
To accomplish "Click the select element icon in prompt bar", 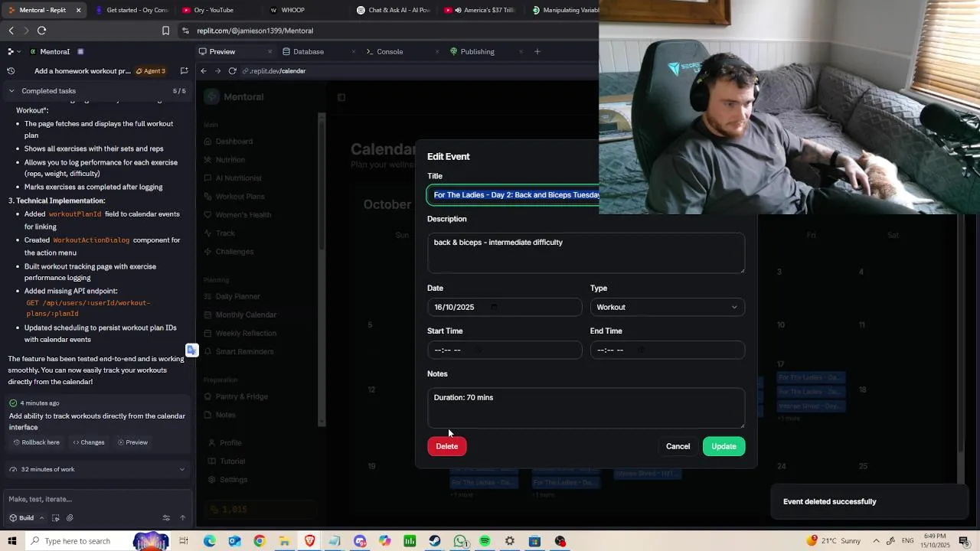I will 55,518.
